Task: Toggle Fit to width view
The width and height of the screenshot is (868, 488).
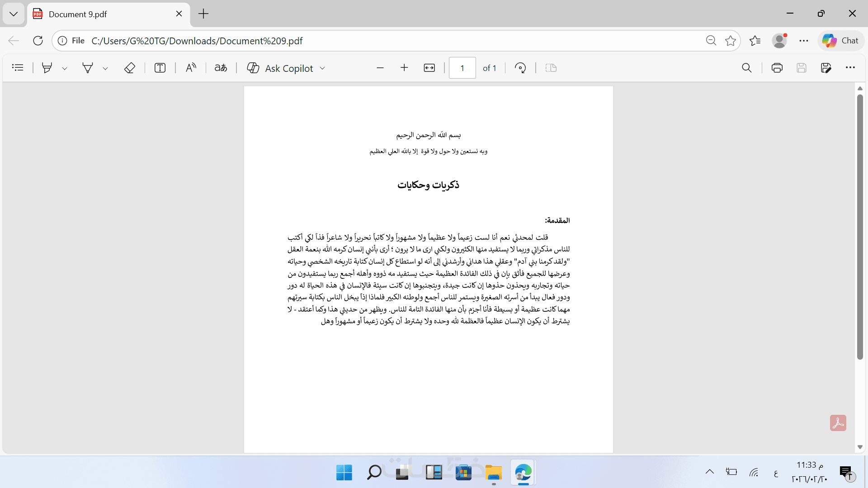Action: (429, 68)
